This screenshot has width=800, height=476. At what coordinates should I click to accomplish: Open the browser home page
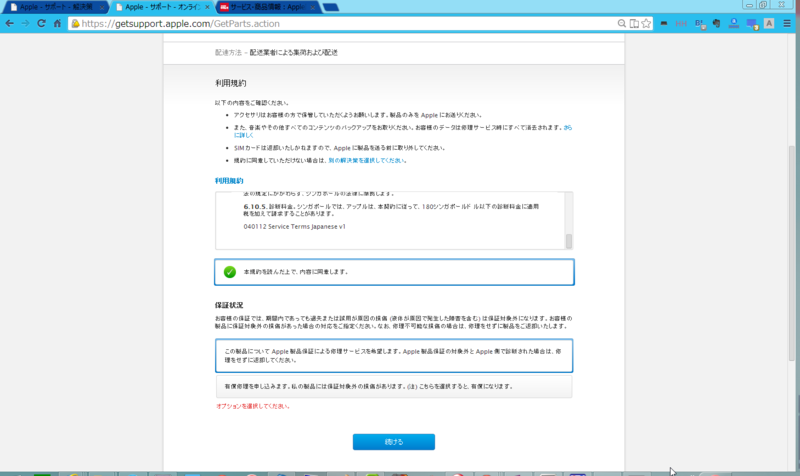57,23
